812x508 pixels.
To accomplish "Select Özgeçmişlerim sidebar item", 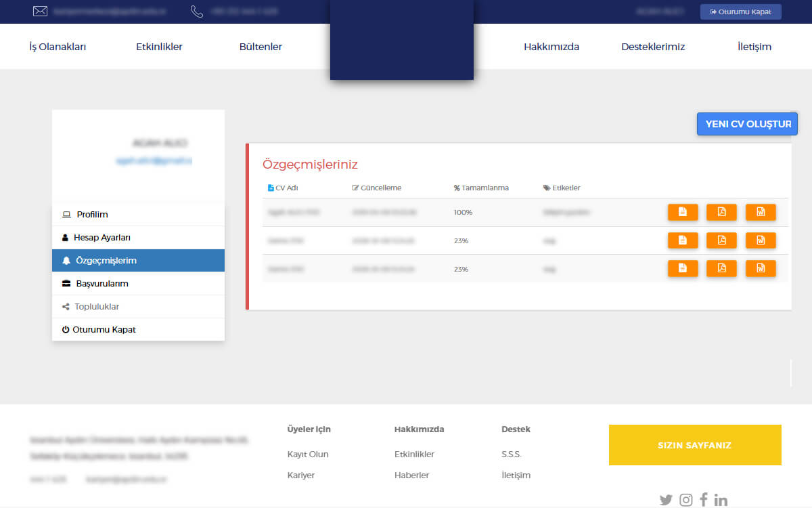I will 138,260.
